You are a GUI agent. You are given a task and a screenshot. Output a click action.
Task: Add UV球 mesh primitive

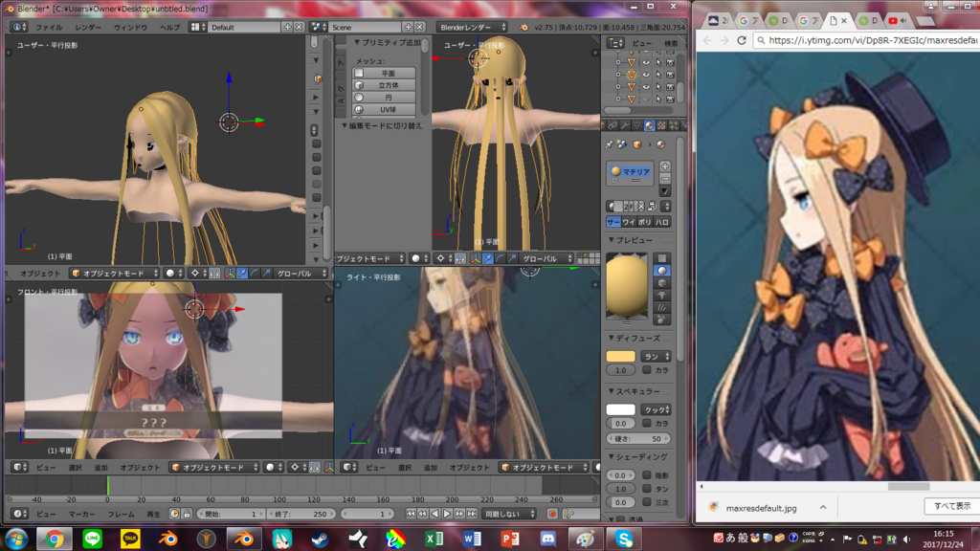[385, 109]
